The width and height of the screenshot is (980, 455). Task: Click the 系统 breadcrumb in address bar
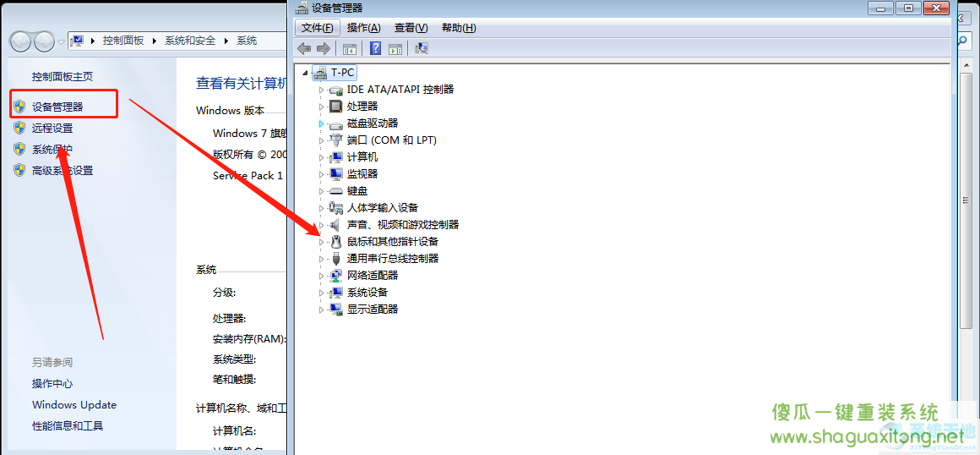pyautogui.click(x=246, y=41)
